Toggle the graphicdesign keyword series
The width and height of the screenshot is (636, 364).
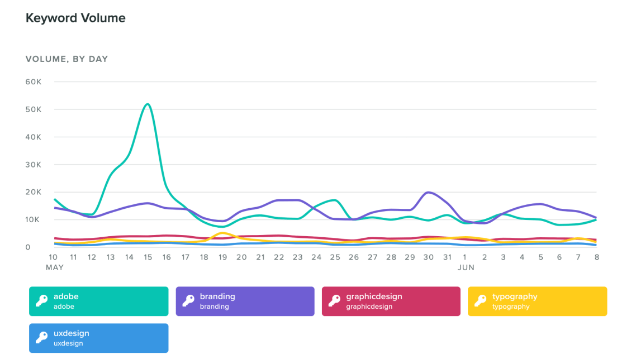click(x=391, y=301)
